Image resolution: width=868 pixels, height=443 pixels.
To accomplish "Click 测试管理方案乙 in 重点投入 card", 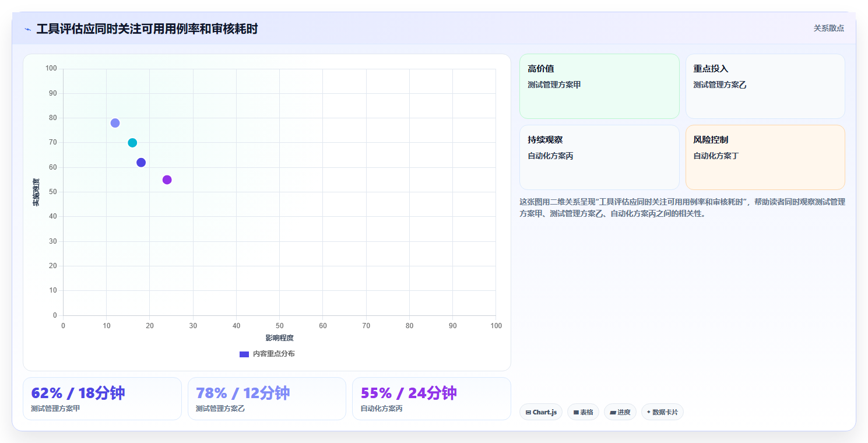I will pyautogui.click(x=720, y=85).
